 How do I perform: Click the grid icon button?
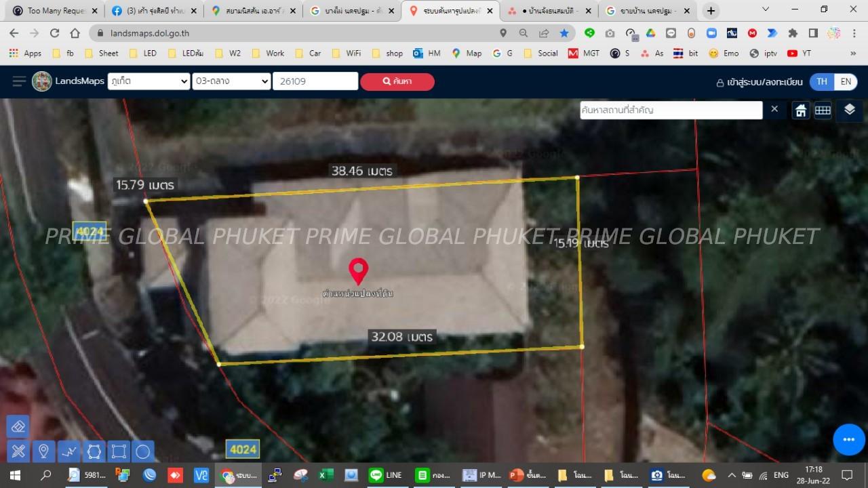pos(823,110)
